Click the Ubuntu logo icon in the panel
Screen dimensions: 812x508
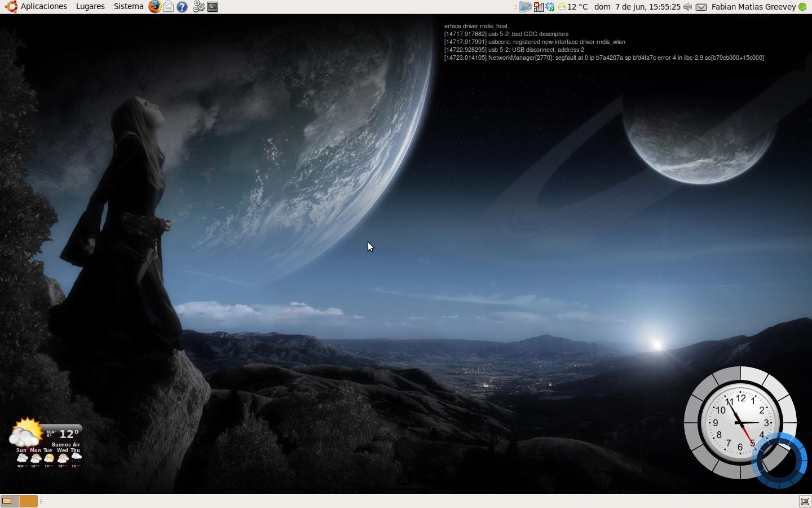click(x=11, y=7)
